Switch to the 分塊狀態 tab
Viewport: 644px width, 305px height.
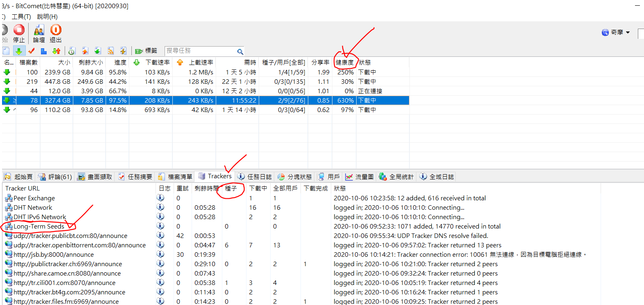[x=295, y=177]
